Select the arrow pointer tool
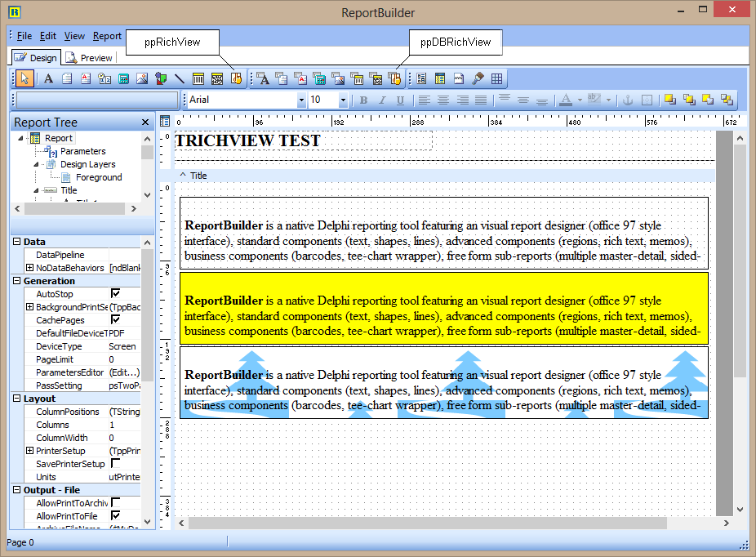Viewport: 756px width, 557px height. (24, 78)
